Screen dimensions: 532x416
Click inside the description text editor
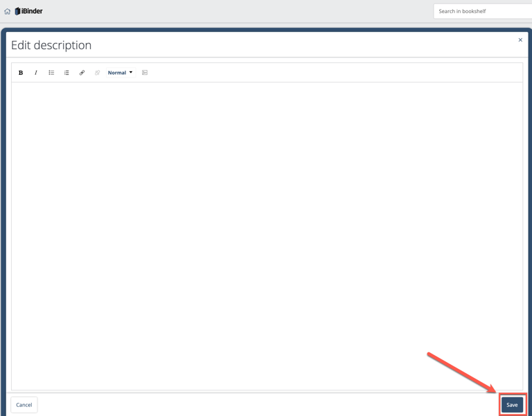(267, 235)
